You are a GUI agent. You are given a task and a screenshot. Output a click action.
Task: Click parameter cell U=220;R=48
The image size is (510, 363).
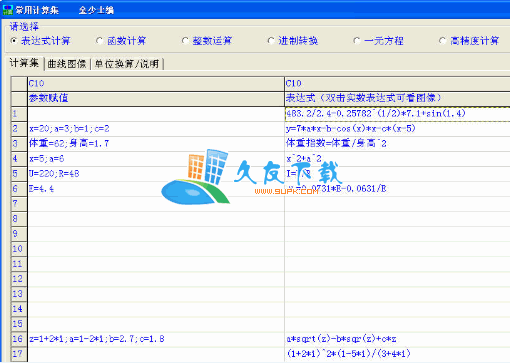coord(156,174)
